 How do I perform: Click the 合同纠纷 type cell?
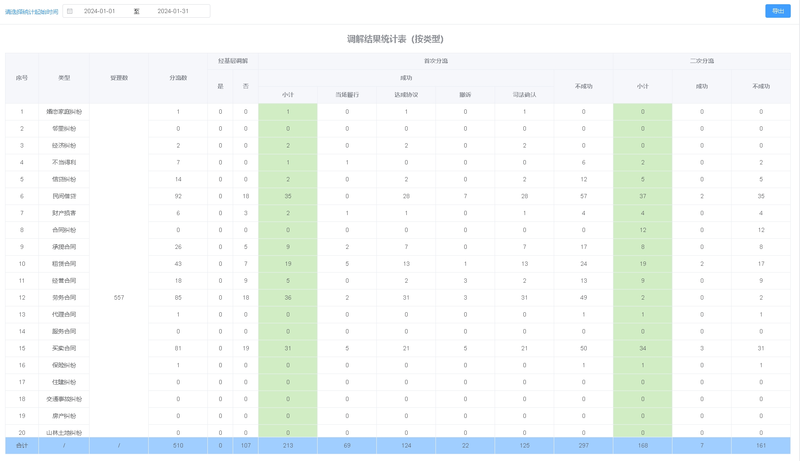point(64,230)
